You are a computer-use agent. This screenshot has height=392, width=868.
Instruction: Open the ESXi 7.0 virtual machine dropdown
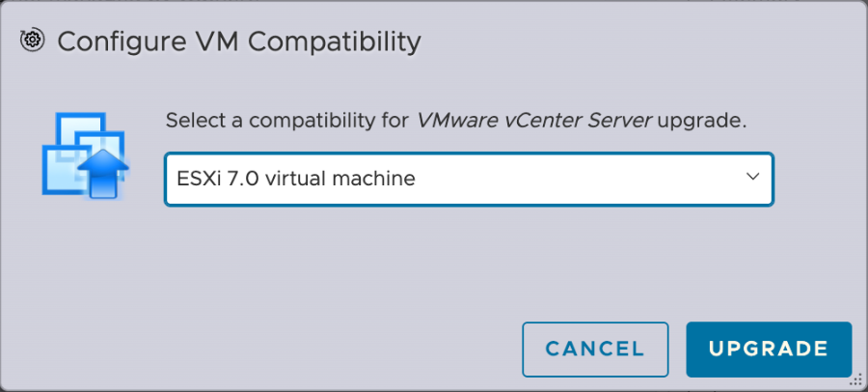point(469,179)
